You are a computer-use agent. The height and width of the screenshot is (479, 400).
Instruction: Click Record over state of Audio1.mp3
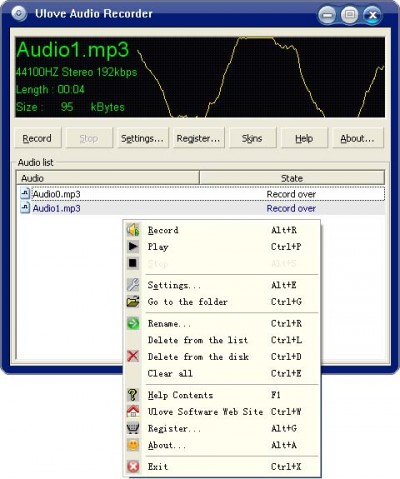pos(291,208)
